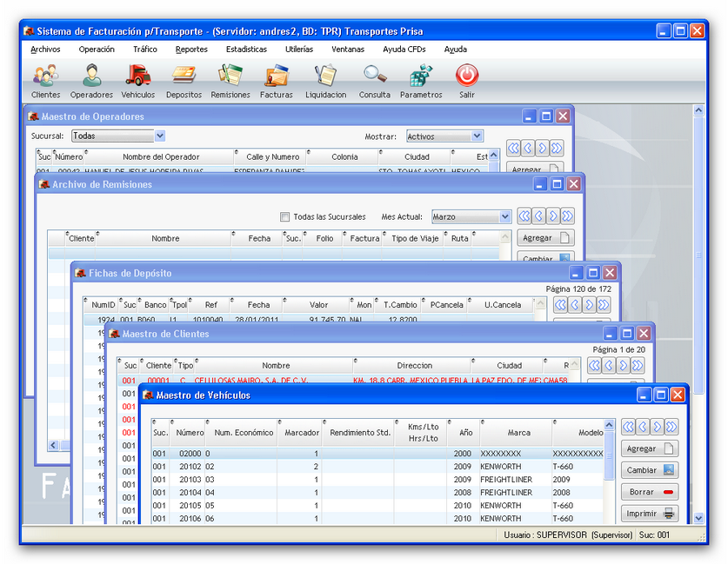Screen dimensions: 728x564
Task: Go to previous page in Archivo de Remisiones
Action: [538, 216]
